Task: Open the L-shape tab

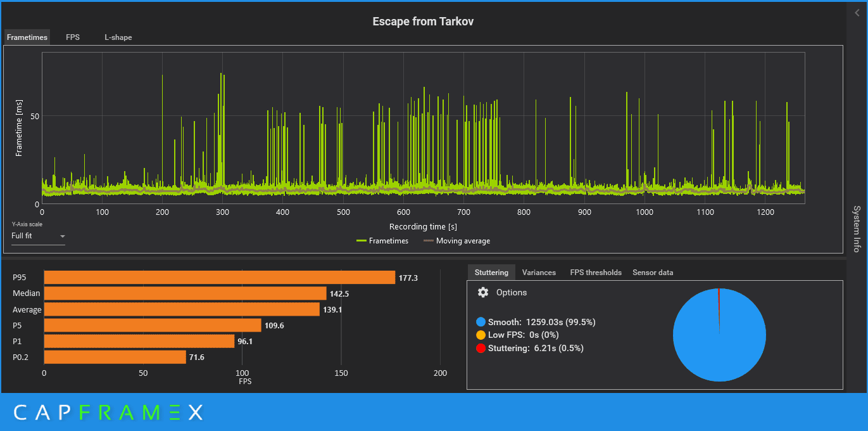Action: point(118,37)
